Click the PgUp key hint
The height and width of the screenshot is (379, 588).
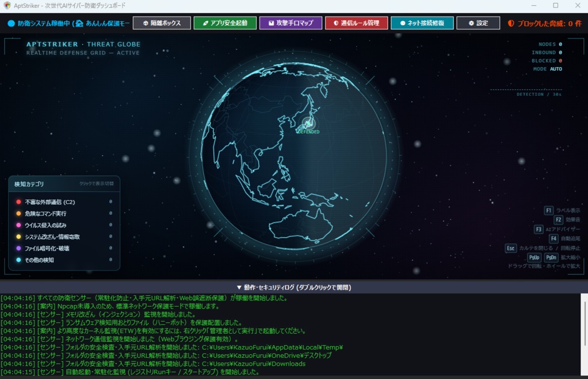coord(534,257)
